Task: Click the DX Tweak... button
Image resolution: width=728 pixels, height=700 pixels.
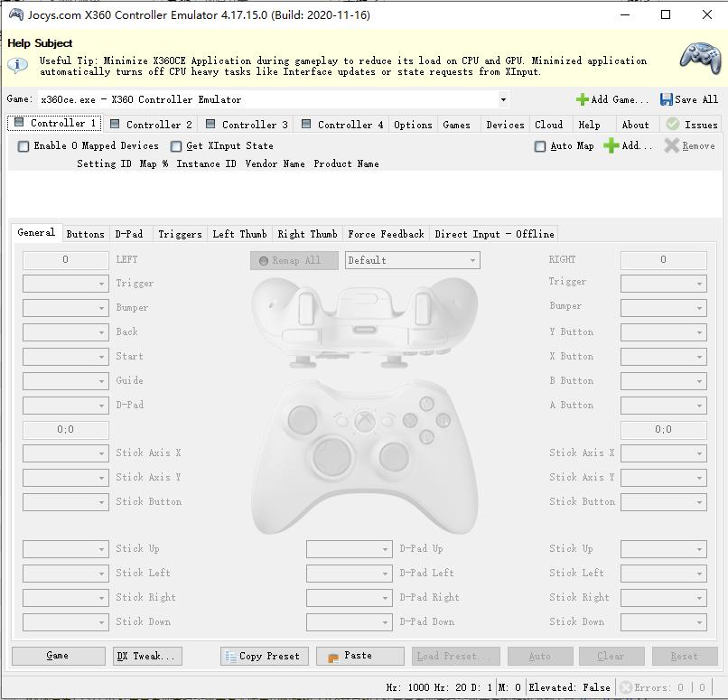Action: 147,656
